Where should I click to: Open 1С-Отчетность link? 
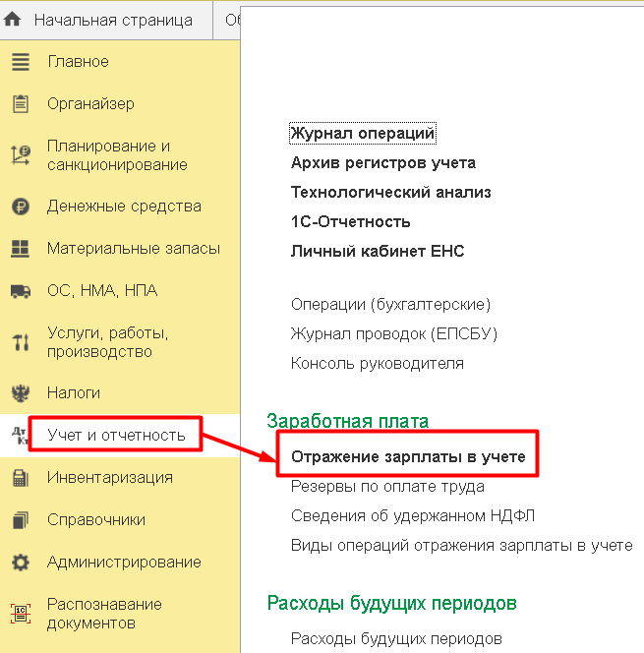(x=351, y=222)
